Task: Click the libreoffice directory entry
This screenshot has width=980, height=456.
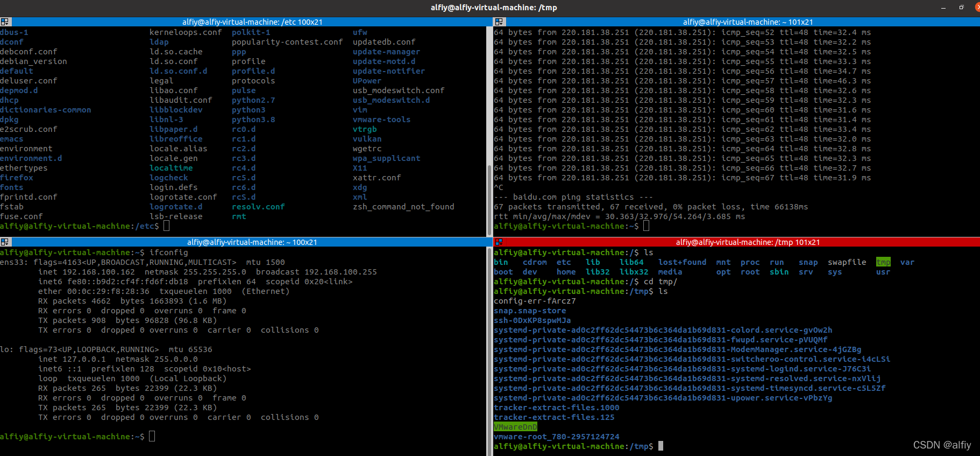Action: pyautogui.click(x=176, y=139)
